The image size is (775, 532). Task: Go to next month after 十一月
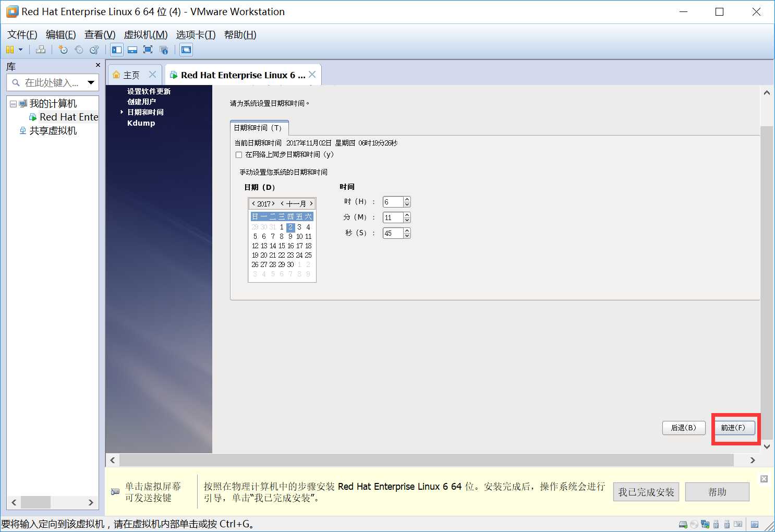pos(311,204)
